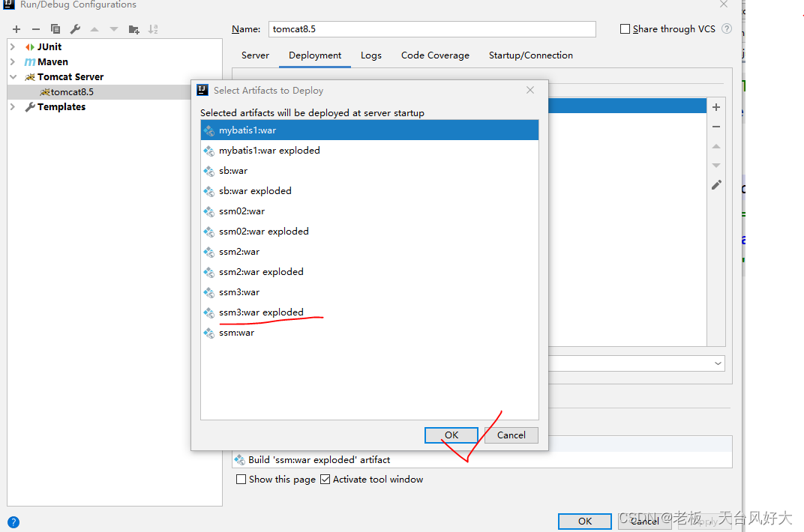Open the application context dropdown
Image resolution: width=804 pixels, height=532 pixels.
[718, 363]
